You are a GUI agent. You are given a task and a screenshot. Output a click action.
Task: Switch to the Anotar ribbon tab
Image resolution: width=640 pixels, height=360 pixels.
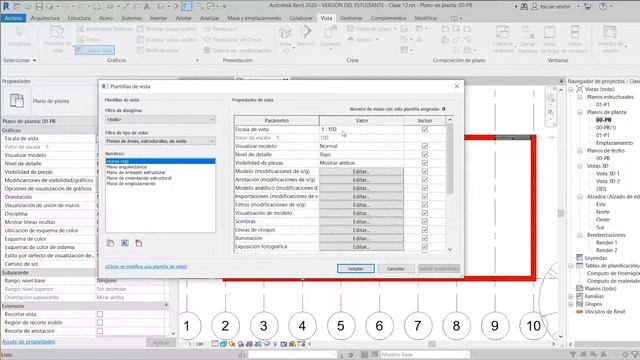[x=183, y=18]
